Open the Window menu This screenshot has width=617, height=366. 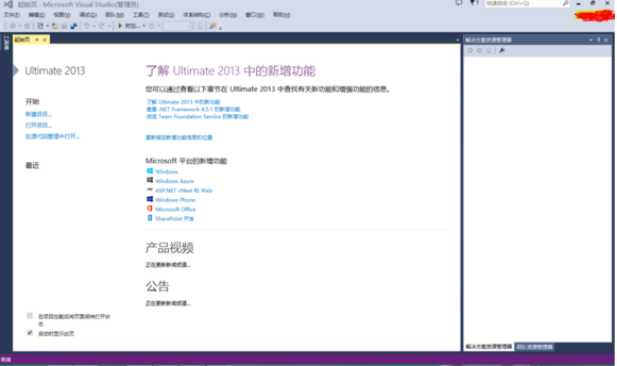(255, 15)
